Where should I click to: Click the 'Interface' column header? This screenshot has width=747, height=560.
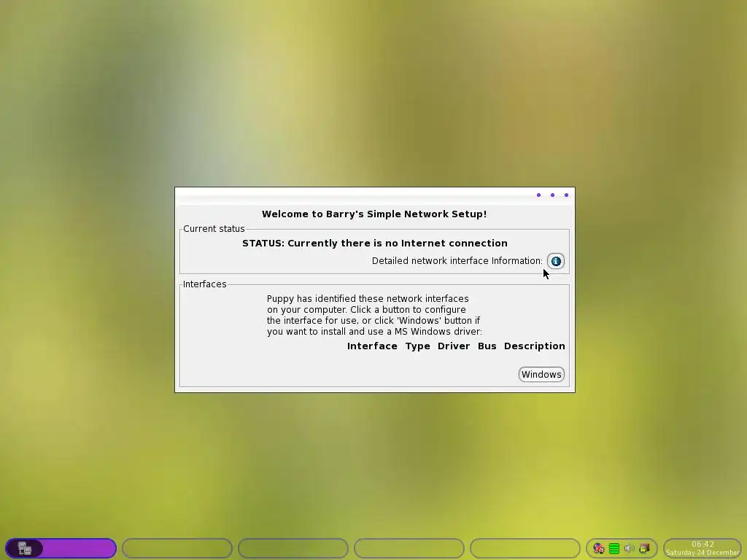click(372, 346)
